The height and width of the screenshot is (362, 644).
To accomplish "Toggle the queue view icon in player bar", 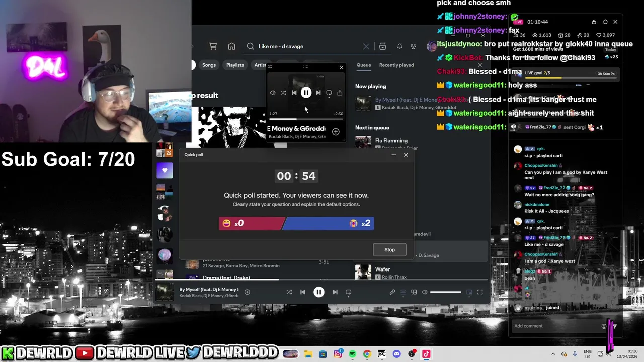I will (403, 292).
